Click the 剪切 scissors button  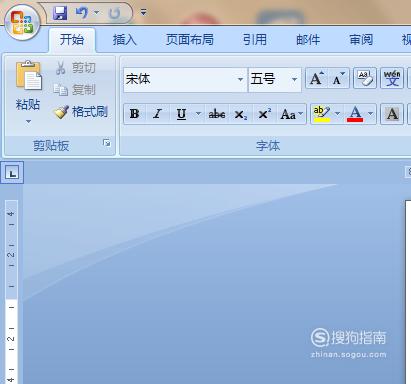click(x=75, y=68)
